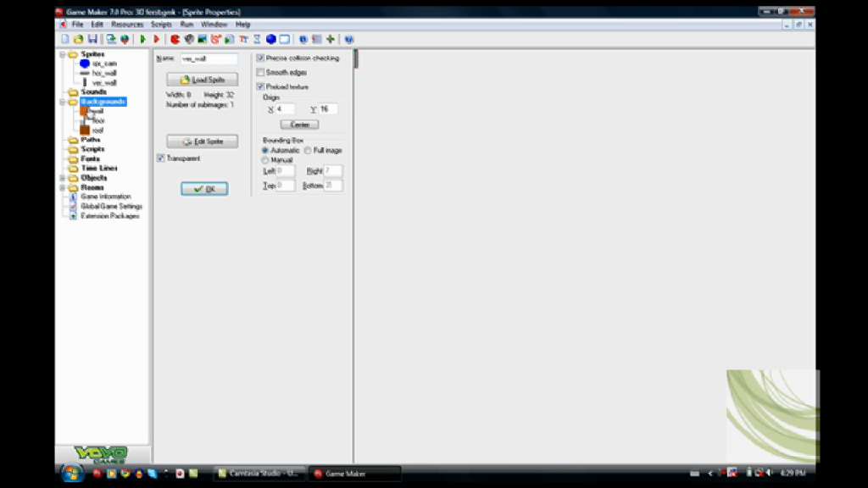Uncheck the Transparent checkbox
The height and width of the screenshot is (488, 868).
[x=161, y=158]
